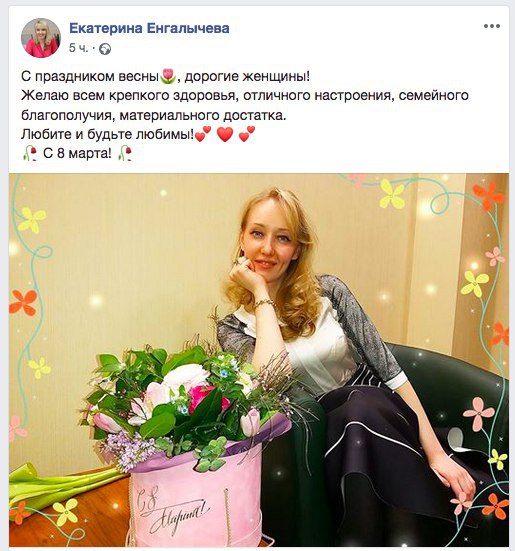
Task: Click rose emoji after "С 8 марта!"
Action: point(125,154)
